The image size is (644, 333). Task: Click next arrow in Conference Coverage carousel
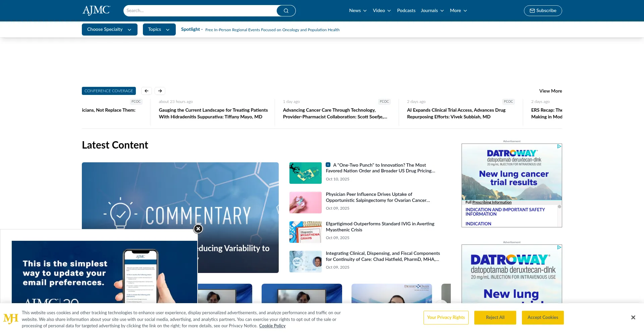pyautogui.click(x=160, y=91)
